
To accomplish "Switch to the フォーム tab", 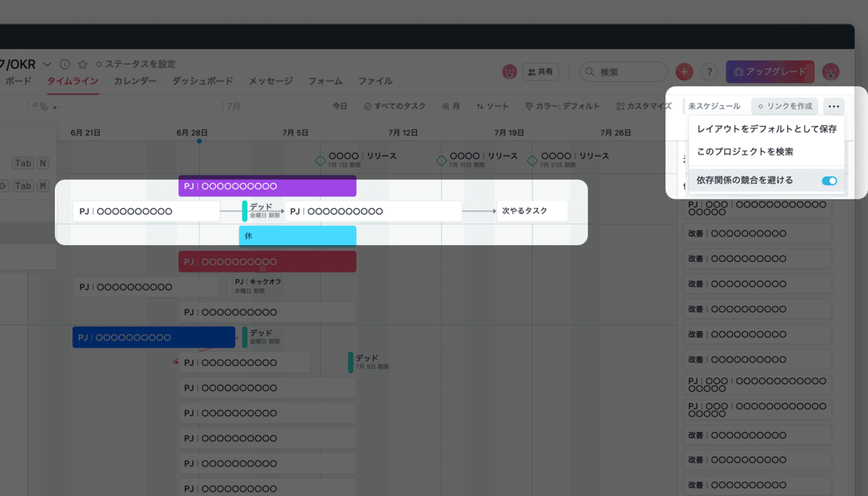I will point(325,81).
